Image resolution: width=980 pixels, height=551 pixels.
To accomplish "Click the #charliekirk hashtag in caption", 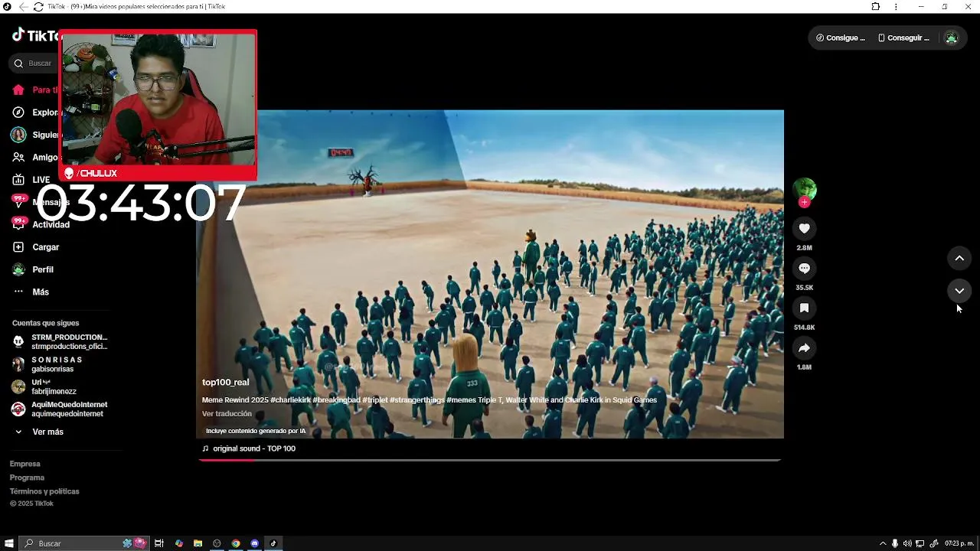I will (x=289, y=400).
